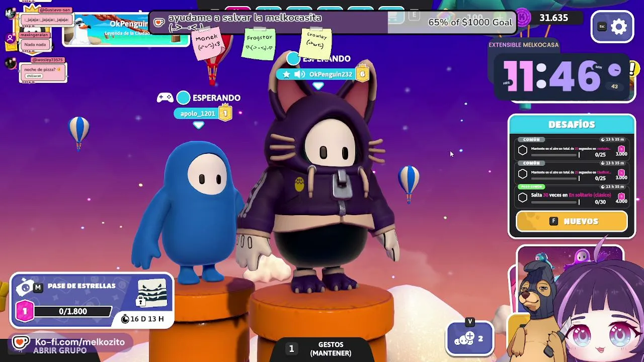Click level badge 1 beside apolo_1201
This screenshot has width=644, height=362.
225,114
